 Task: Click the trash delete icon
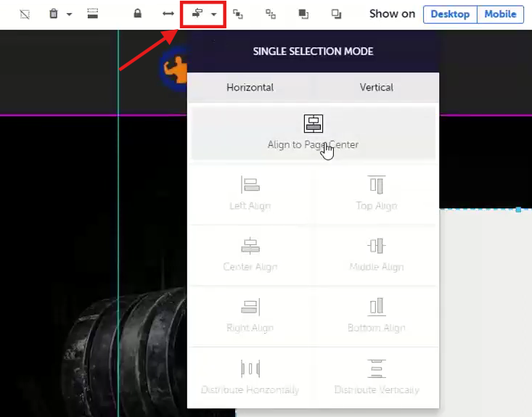(x=53, y=14)
